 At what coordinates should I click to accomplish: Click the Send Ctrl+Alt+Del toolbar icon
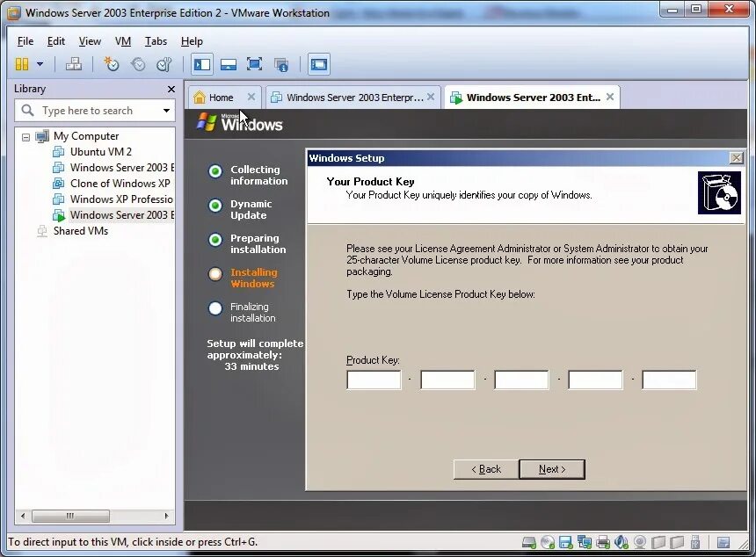click(73, 64)
